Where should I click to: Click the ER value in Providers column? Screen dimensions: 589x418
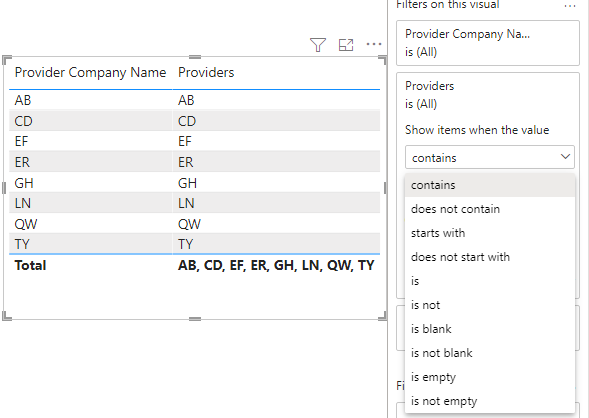pyautogui.click(x=186, y=162)
